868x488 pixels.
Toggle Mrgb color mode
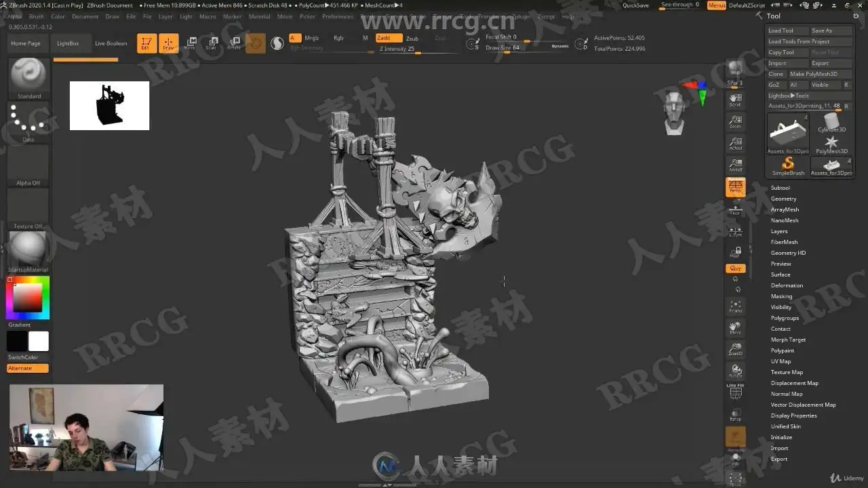tap(311, 38)
